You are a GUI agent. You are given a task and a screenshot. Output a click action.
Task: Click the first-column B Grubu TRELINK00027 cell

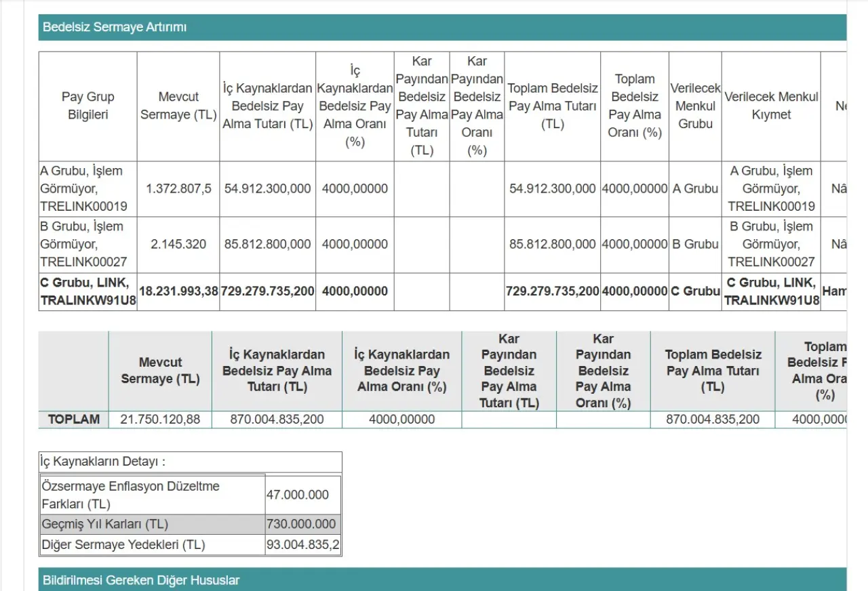87,244
